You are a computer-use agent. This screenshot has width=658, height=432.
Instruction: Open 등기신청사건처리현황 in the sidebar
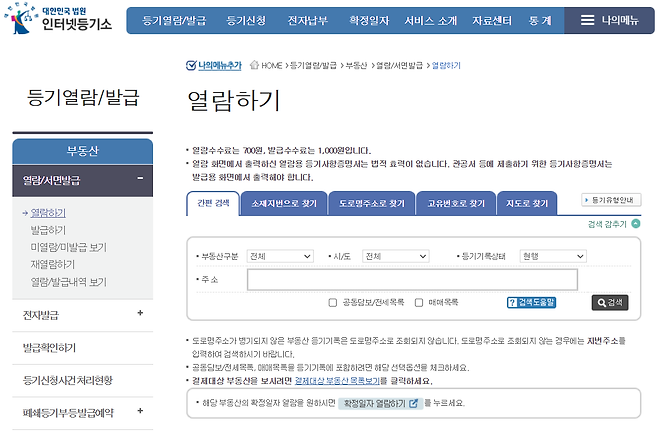[x=68, y=380]
